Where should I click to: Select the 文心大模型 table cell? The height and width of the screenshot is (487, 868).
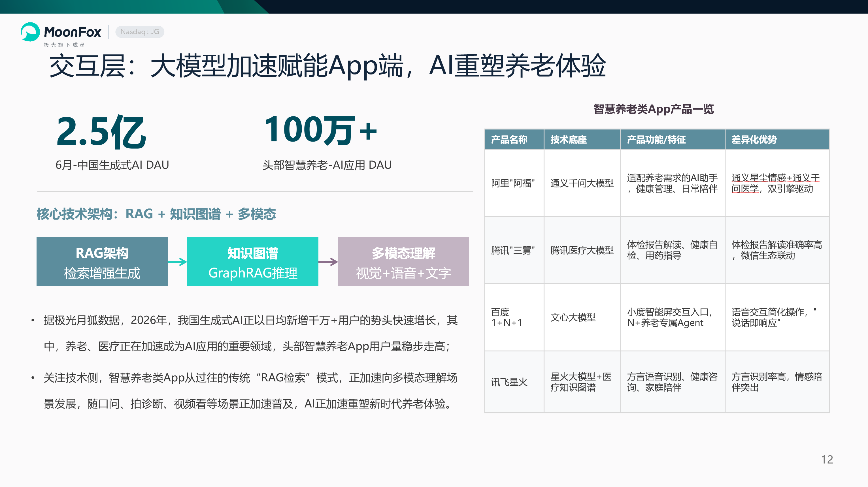[582, 317]
